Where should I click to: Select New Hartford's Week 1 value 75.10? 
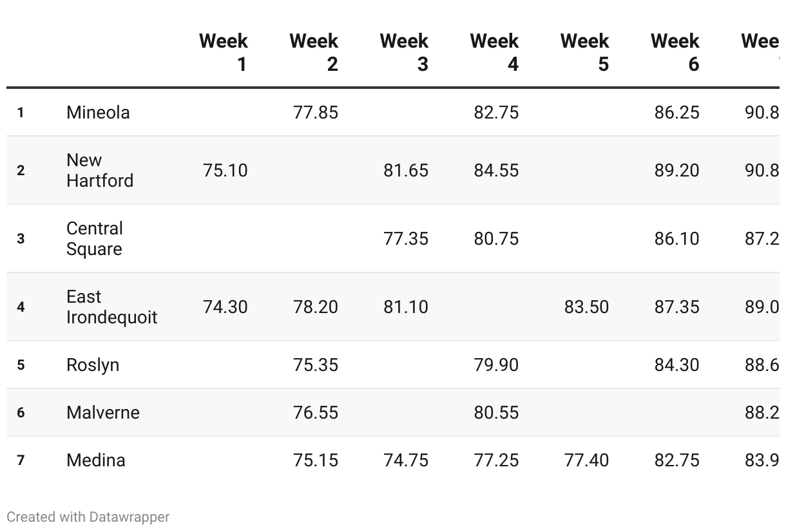tap(225, 171)
